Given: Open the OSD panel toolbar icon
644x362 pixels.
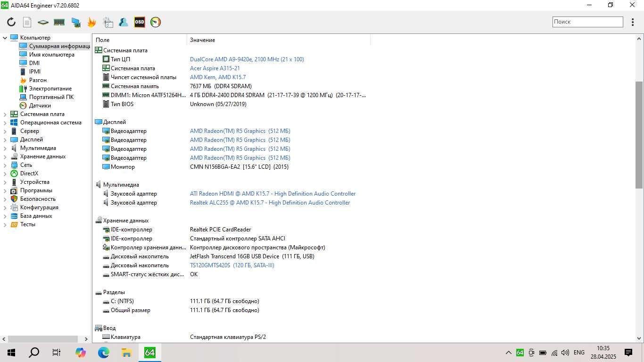Looking at the screenshot, I should [140, 22].
